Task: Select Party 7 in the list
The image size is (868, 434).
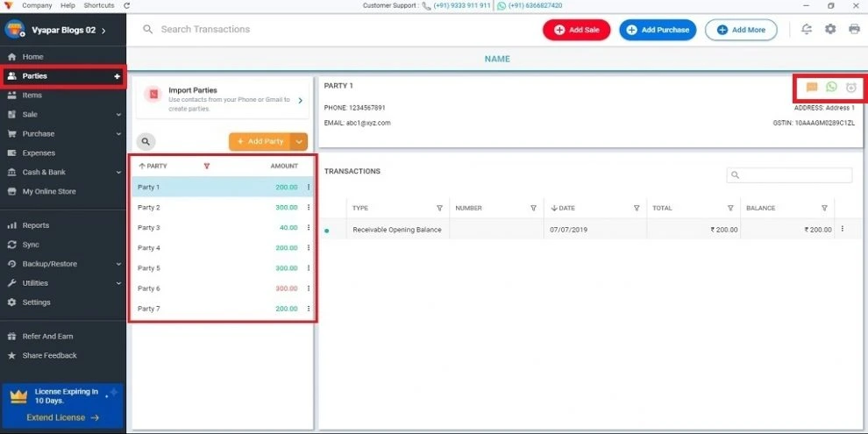Action: [x=223, y=309]
